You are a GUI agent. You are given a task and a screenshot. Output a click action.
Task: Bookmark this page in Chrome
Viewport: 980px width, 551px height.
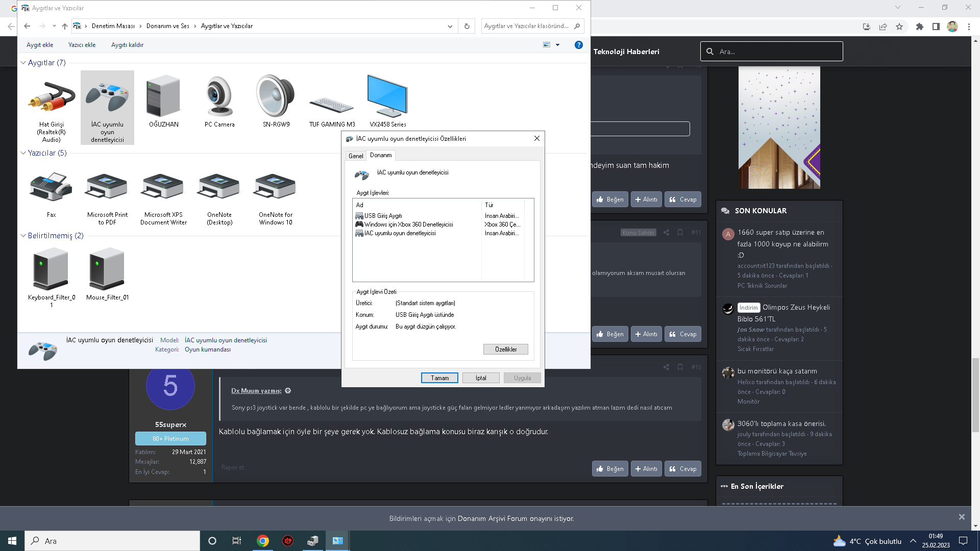[x=899, y=27]
